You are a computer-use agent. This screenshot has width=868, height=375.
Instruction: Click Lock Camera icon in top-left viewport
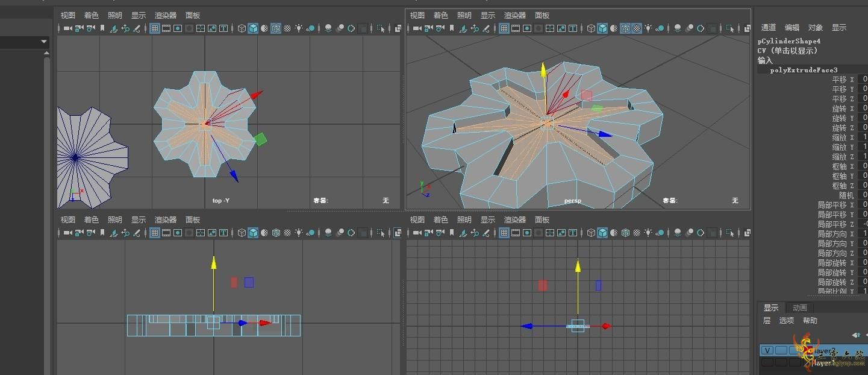[79, 28]
